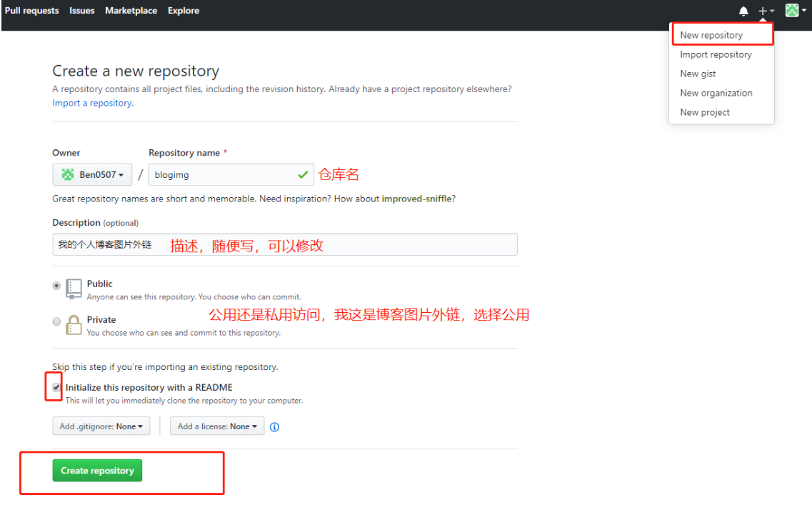This screenshot has width=812, height=505.
Task: Open Marketplace in the top navigation
Action: point(131,11)
